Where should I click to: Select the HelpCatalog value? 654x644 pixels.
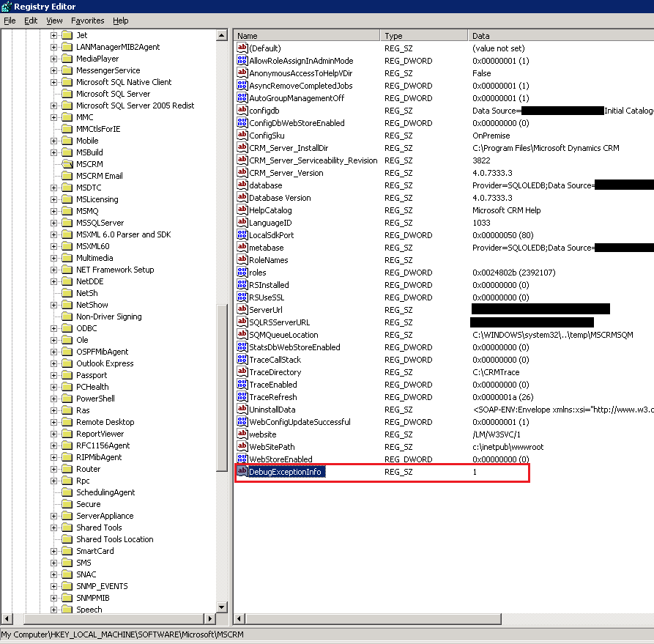coord(270,210)
